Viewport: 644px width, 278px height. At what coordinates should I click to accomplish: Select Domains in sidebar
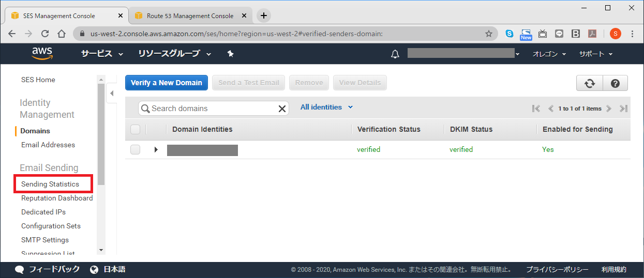coord(35,131)
